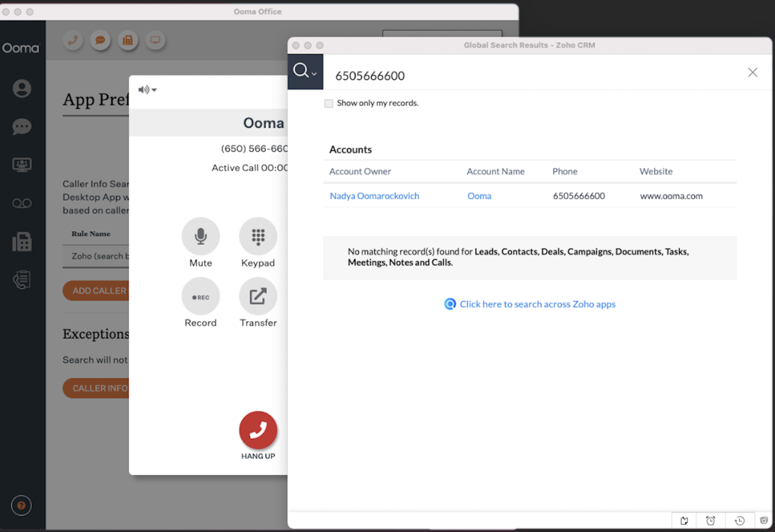
Task: Click the Zoho apps search icon
Action: pyautogui.click(x=450, y=304)
